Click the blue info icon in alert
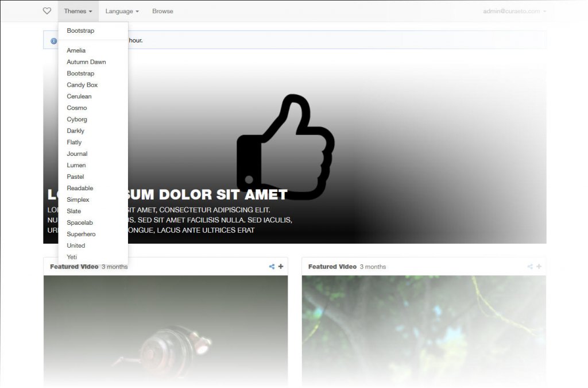Viewport: 588px width, 388px height. pos(54,41)
